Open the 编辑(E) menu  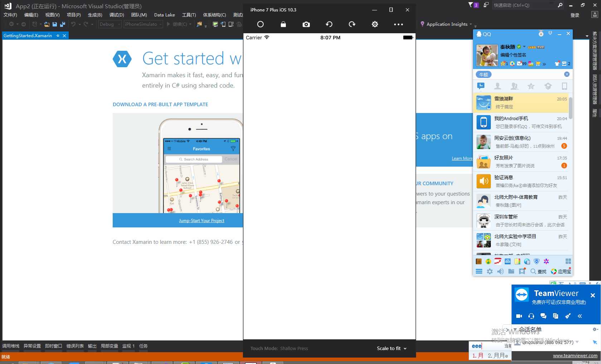pyautogui.click(x=31, y=15)
